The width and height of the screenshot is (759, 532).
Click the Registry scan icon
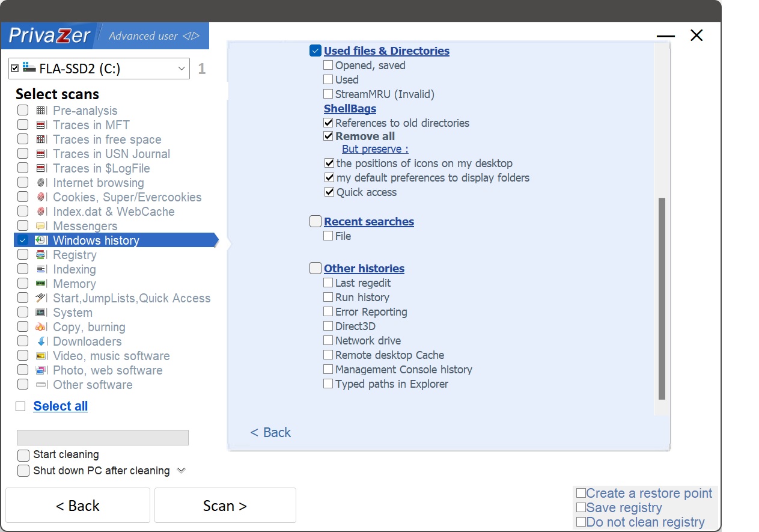(41, 255)
